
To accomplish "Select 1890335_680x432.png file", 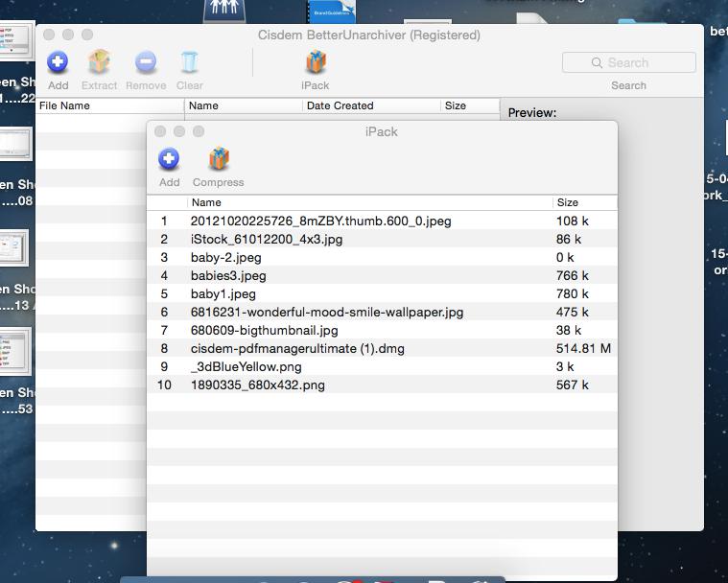I will [x=382, y=385].
